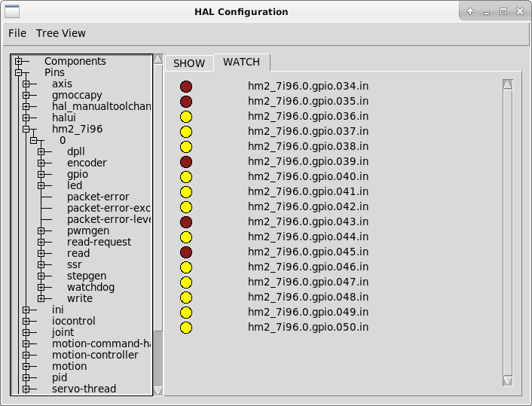
Task: Click the yellow LED for gpio.041.in
Action: point(186,192)
